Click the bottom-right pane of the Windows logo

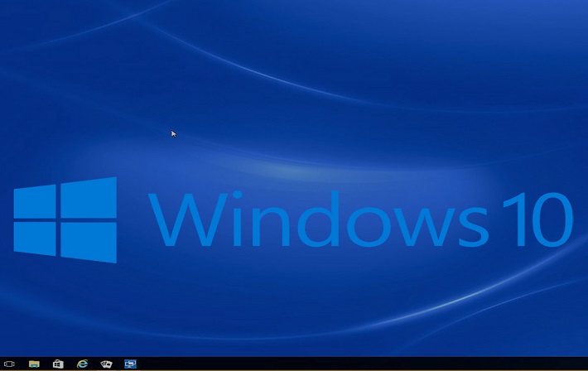click(89, 243)
